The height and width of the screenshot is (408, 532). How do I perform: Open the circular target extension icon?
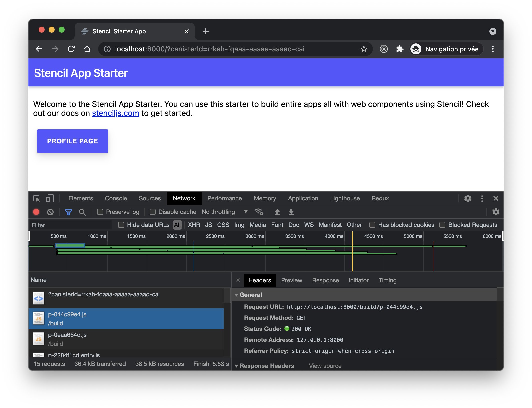(x=384, y=49)
